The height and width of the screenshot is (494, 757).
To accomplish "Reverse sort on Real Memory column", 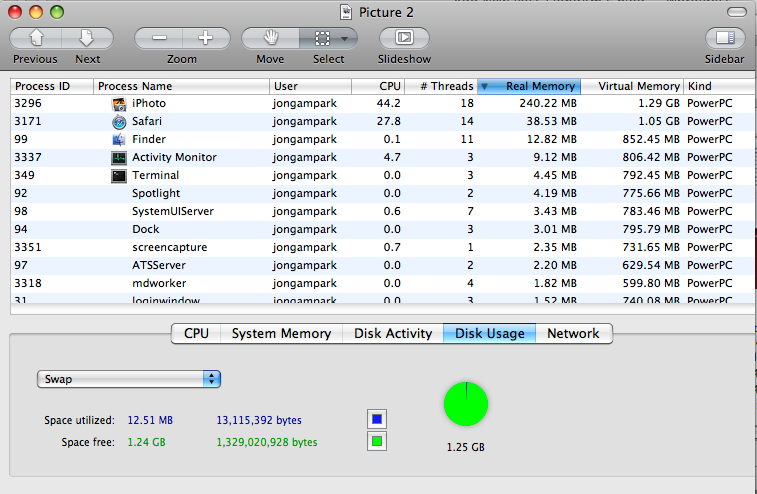I will tap(529, 86).
